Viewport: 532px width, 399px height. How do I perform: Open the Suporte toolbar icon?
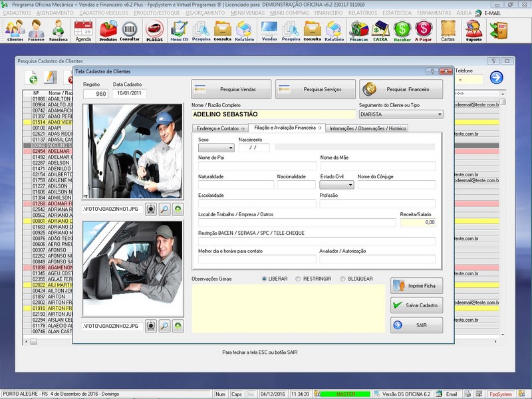[x=473, y=30]
